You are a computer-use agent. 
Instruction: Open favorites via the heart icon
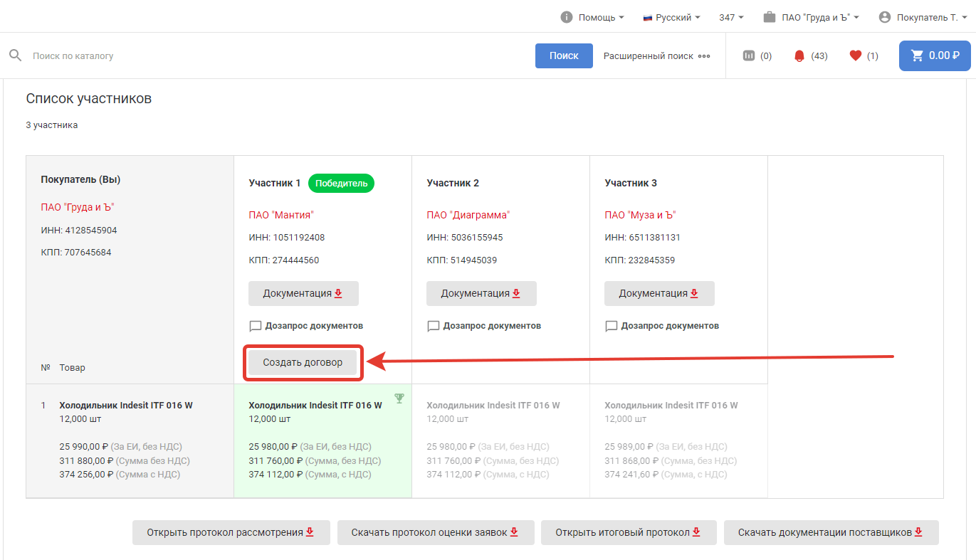(856, 56)
